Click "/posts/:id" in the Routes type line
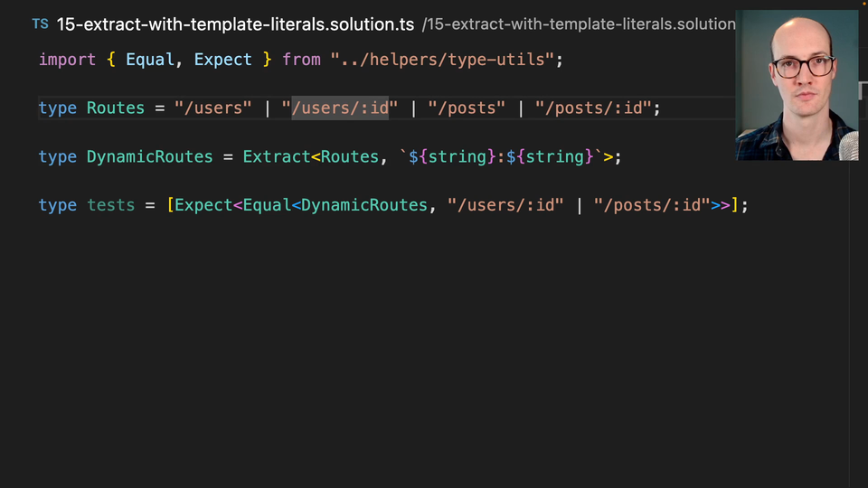 coord(593,108)
